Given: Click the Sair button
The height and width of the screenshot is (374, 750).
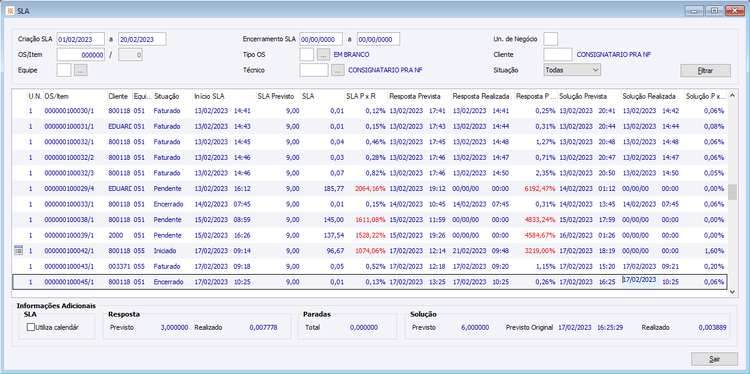Looking at the screenshot, I should click(x=714, y=359).
